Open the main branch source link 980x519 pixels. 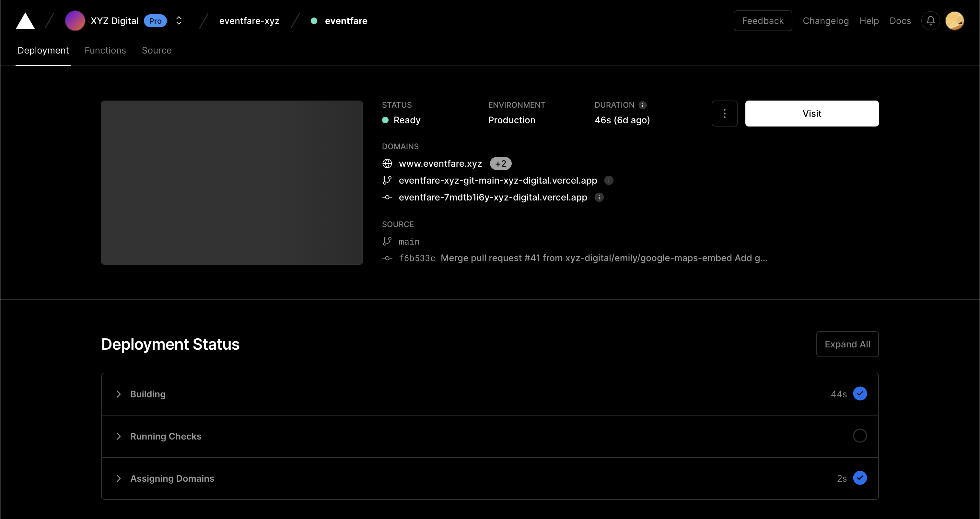(x=409, y=242)
